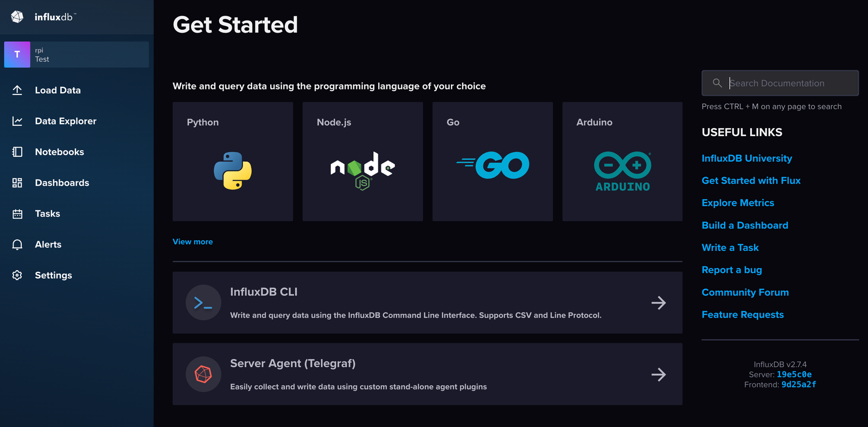Image resolution: width=868 pixels, height=427 pixels.
Task: Go to Data Explorer page
Action: point(66,121)
